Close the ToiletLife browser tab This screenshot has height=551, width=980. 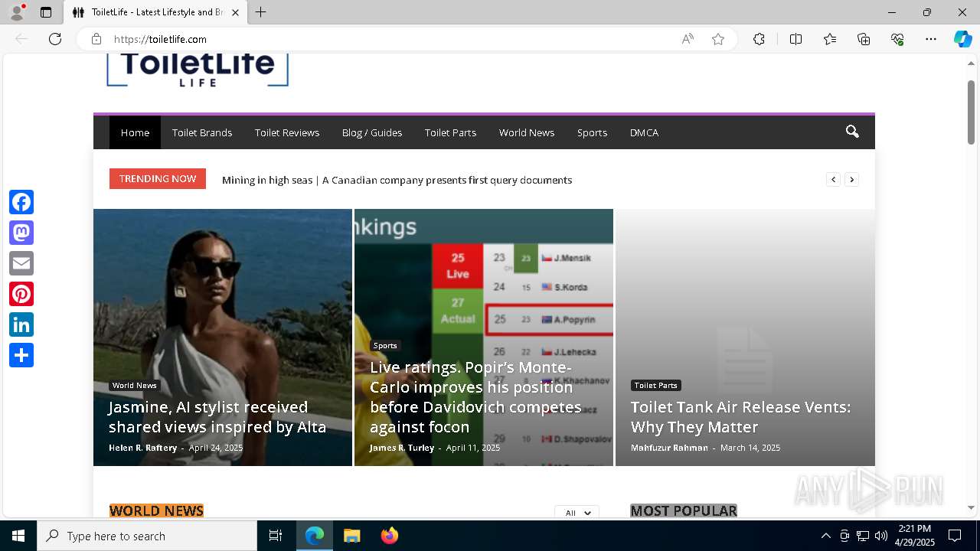click(x=235, y=12)
